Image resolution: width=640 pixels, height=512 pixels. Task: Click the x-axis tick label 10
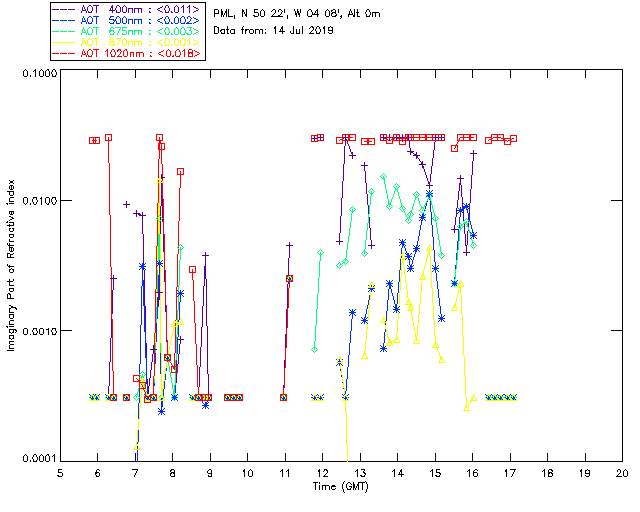(x=247, y=473)
